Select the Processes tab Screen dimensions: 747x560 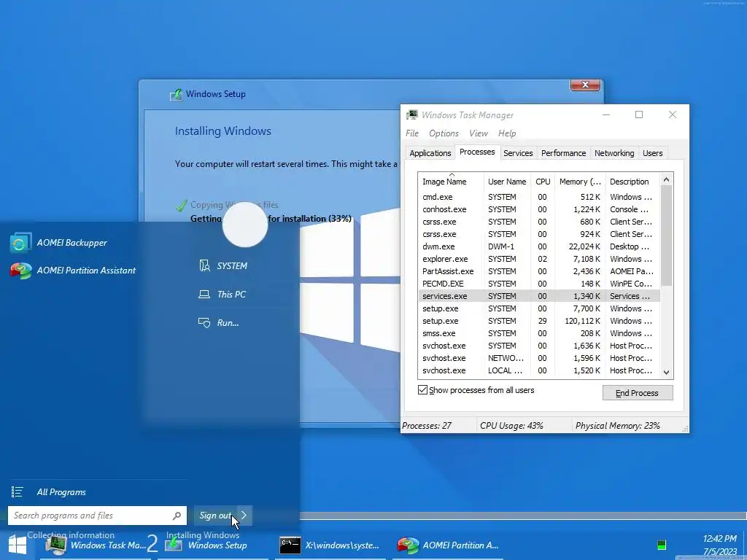[477, 152]
